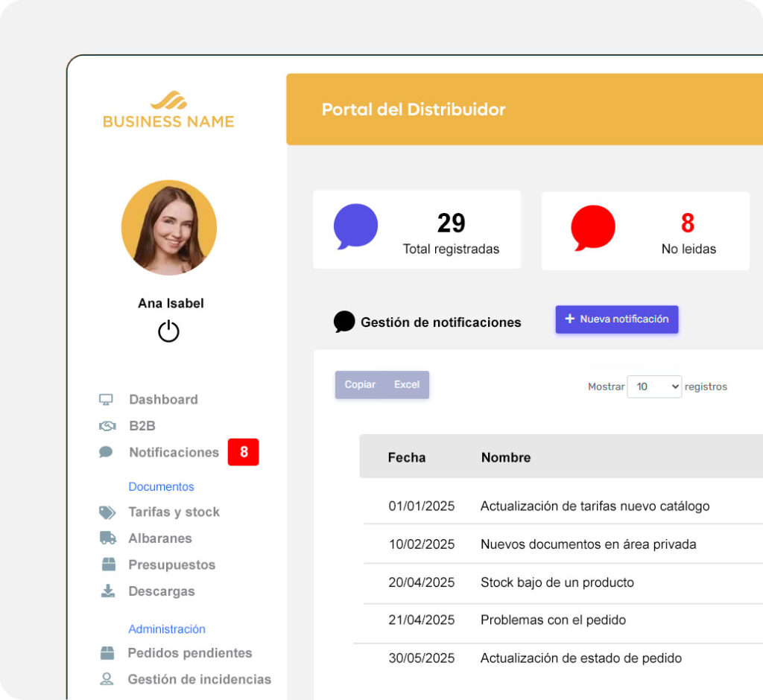Open Pedidos pendientes
This screenshot has height=700, width=763.
coord(190,653)
